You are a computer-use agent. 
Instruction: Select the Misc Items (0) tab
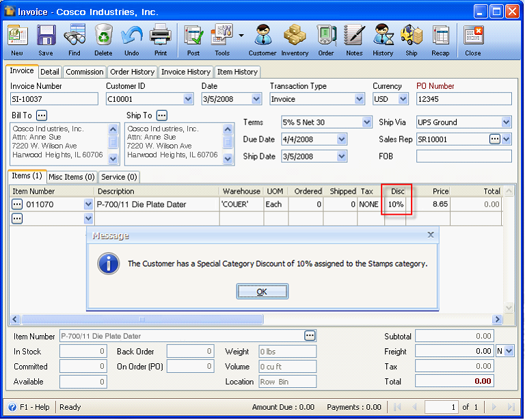pyautogui.click(x=72, y=177)
